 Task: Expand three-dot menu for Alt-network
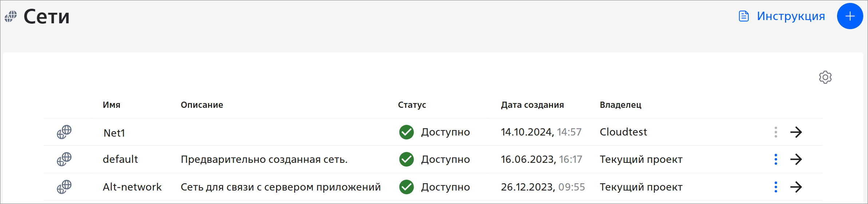pyautogui.click(x=776, y=187)
